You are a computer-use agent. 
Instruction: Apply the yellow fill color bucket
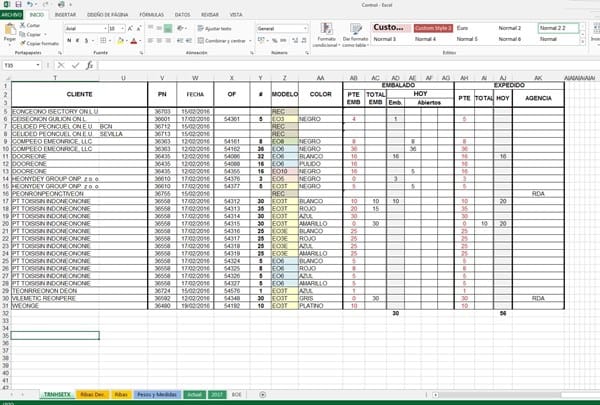(x=121, y=41)
